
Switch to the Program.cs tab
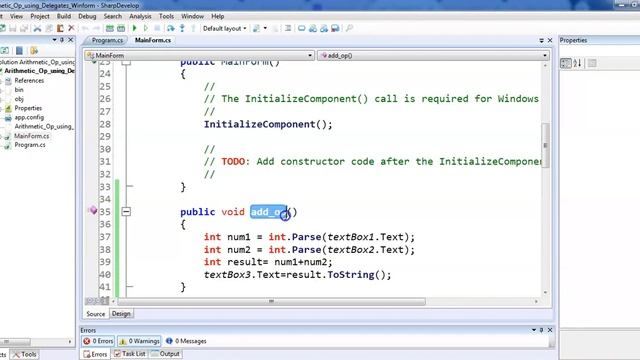pos(107,40)
